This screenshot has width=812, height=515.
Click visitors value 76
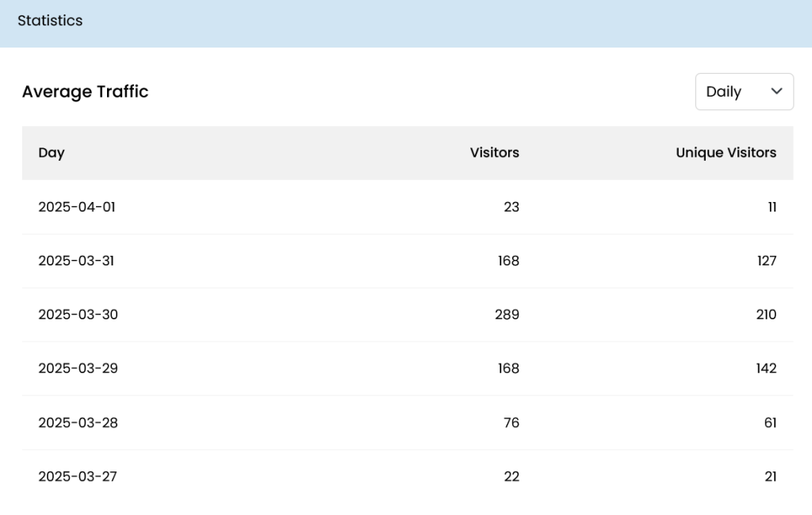click(511, 422)
